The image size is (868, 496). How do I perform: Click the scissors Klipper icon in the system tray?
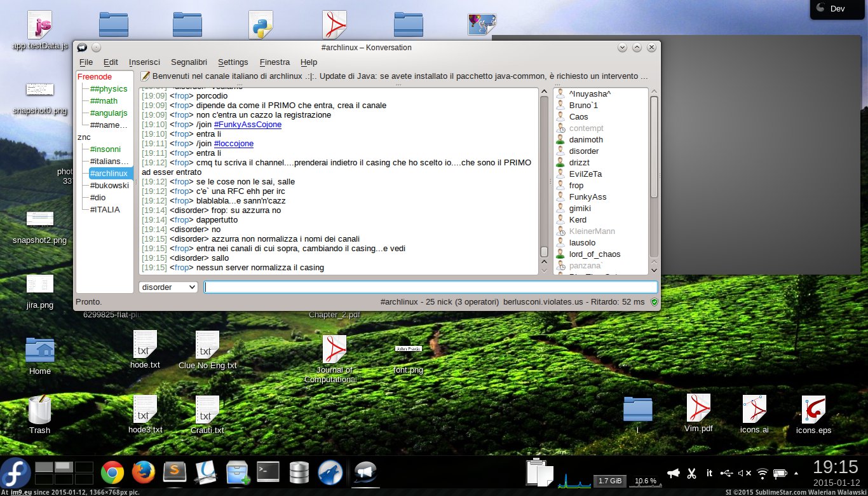tap(692, 473)
